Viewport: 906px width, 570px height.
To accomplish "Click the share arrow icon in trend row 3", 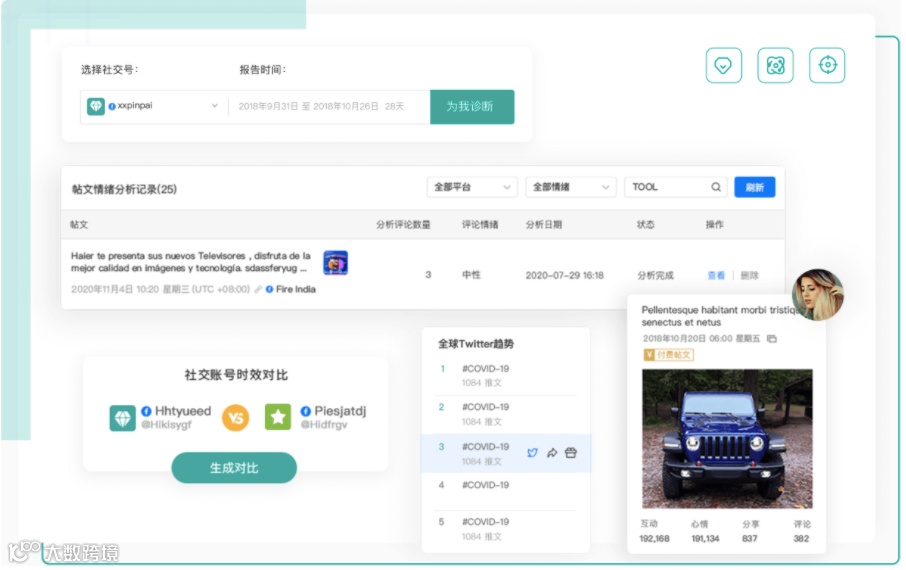I will [552, 453].
